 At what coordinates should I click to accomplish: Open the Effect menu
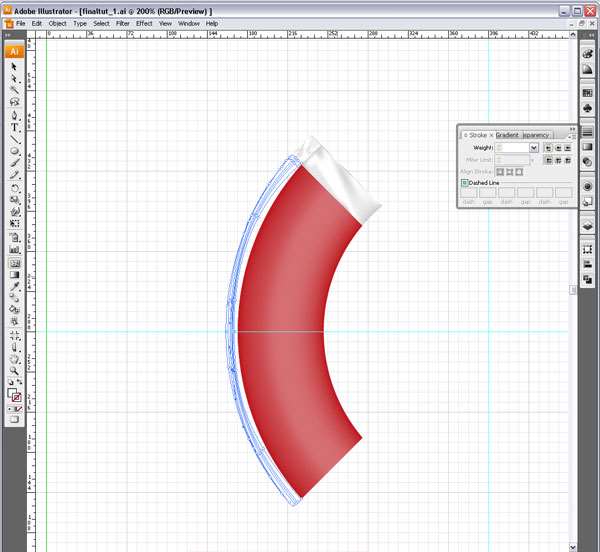coord(144,23)
